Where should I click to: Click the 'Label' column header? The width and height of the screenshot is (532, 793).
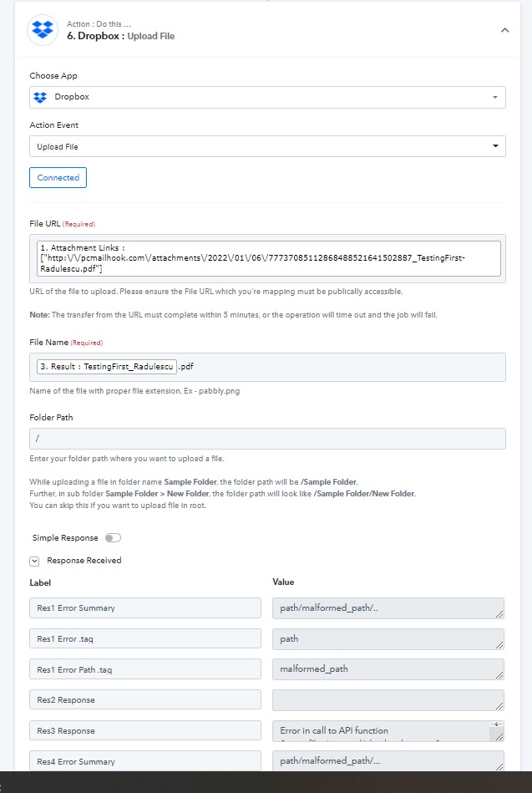[40, 582]
